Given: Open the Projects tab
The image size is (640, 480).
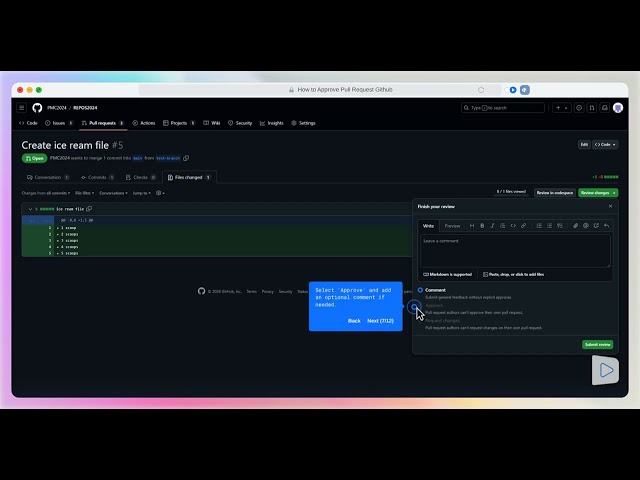Looking at the screenshot, I should (179, 123).
